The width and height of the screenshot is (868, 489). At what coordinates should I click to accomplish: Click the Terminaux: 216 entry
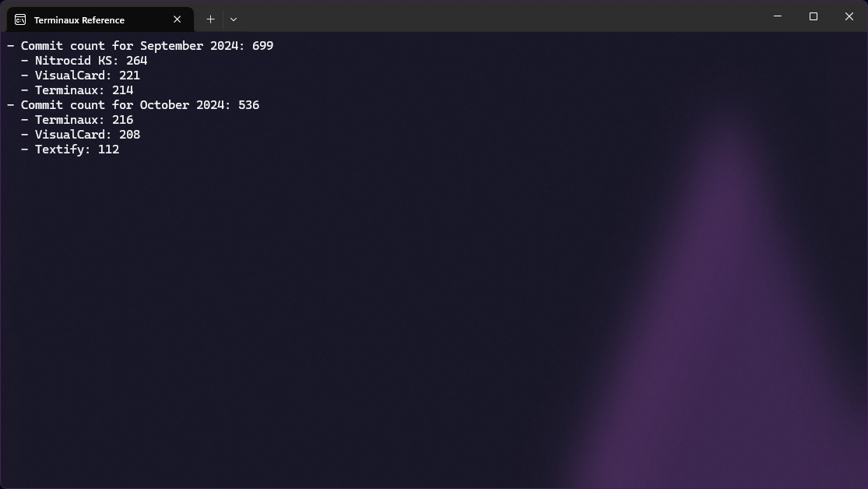coord(78,120)
